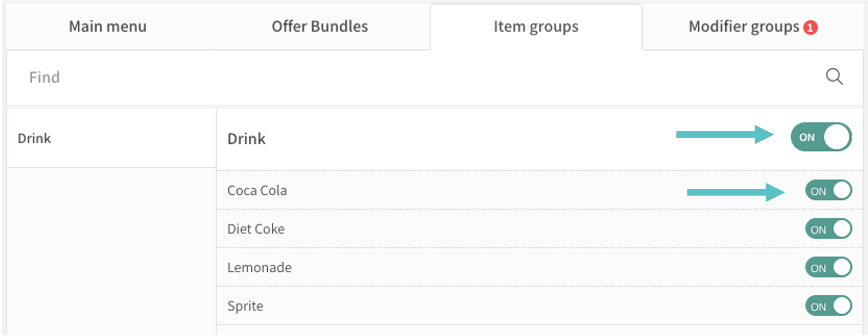The image size is (868, 336).
Task: Switch off the Diet Coke toggle
Action: click(828, 229)
